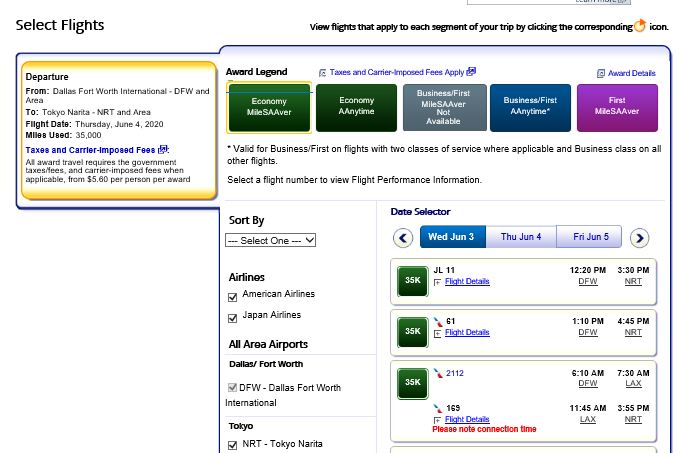Image resolution: width=685 pixels, height=453 pixels.
Task: Choose the Economy MileSAAver award type
Action: tap(269, 107)
